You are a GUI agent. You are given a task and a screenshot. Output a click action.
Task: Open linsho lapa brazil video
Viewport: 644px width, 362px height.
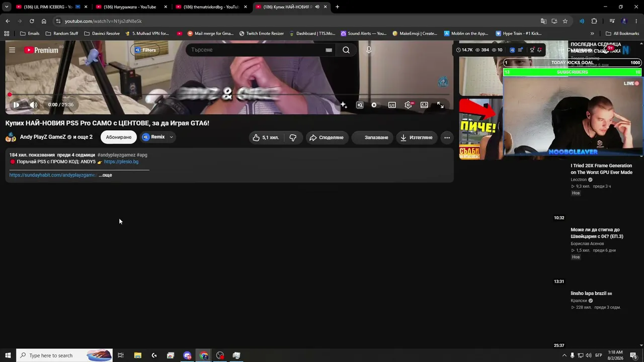(x=591, y=293)
